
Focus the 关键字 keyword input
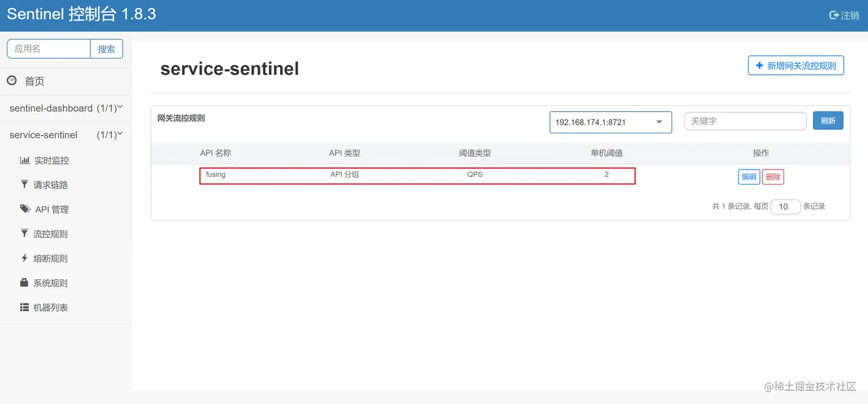click(745, 121)
